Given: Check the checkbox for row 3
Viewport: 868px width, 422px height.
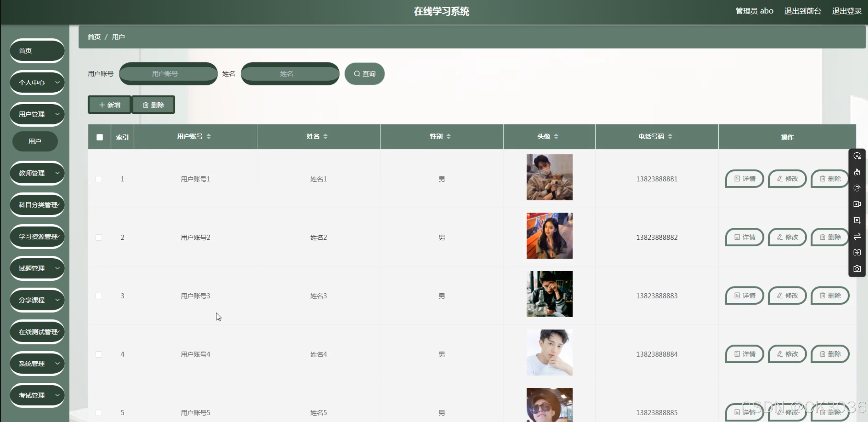Looking at the screenshot, I should [99, 296].
